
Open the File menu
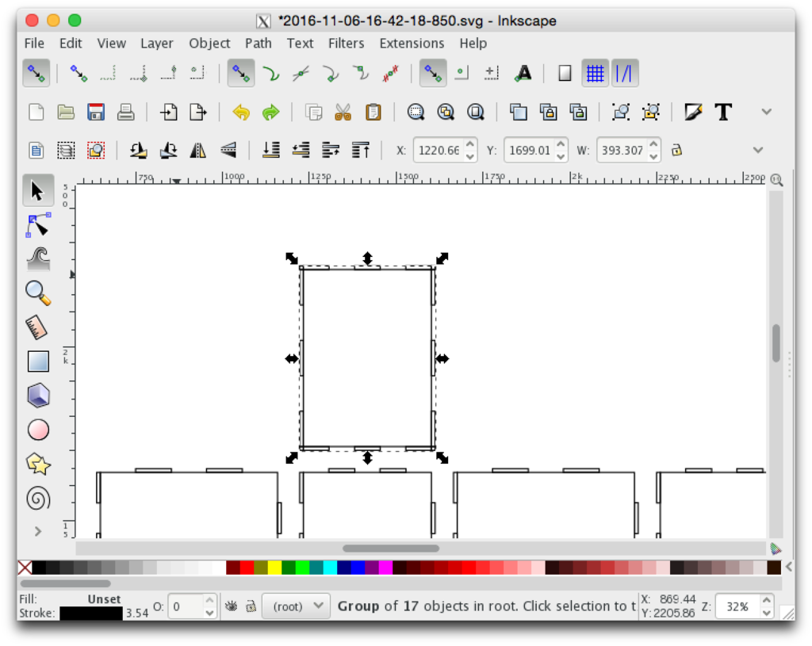34,43
